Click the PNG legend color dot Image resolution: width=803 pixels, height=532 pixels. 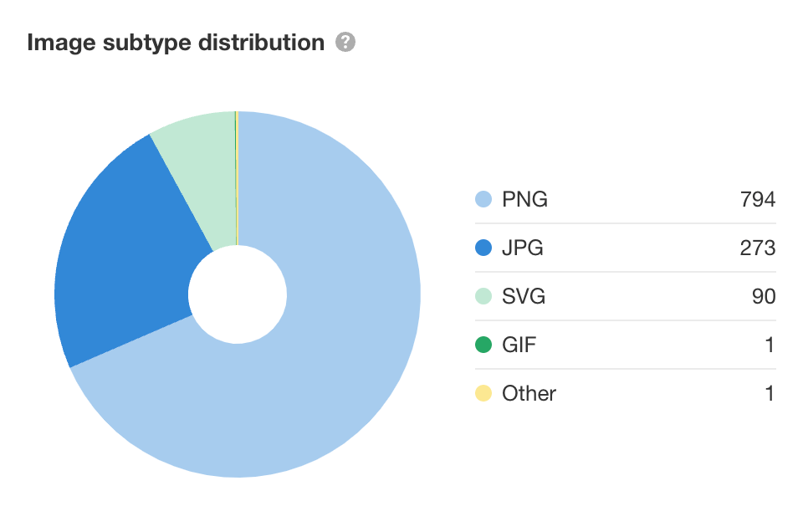[483, 200]
